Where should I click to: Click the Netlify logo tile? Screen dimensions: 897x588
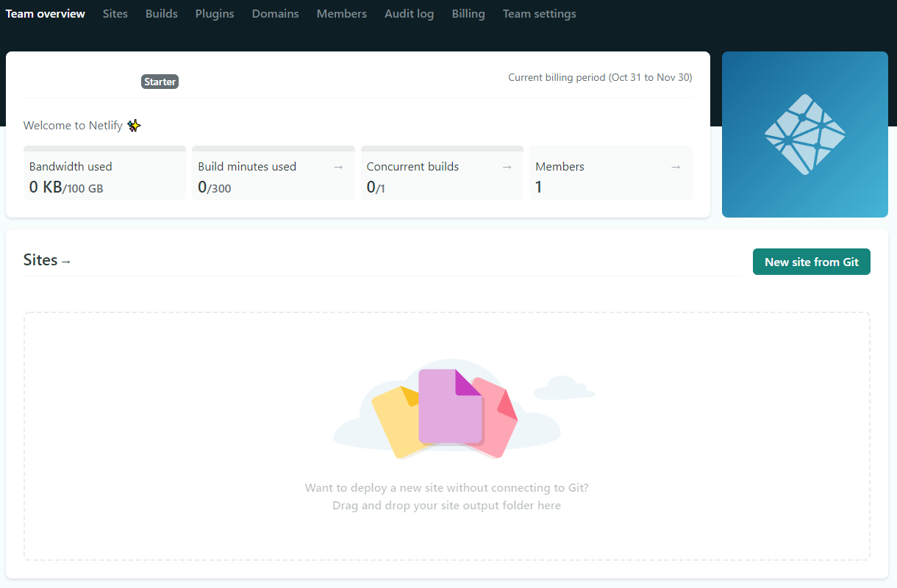pyautogui.click(x=805, y=135)
